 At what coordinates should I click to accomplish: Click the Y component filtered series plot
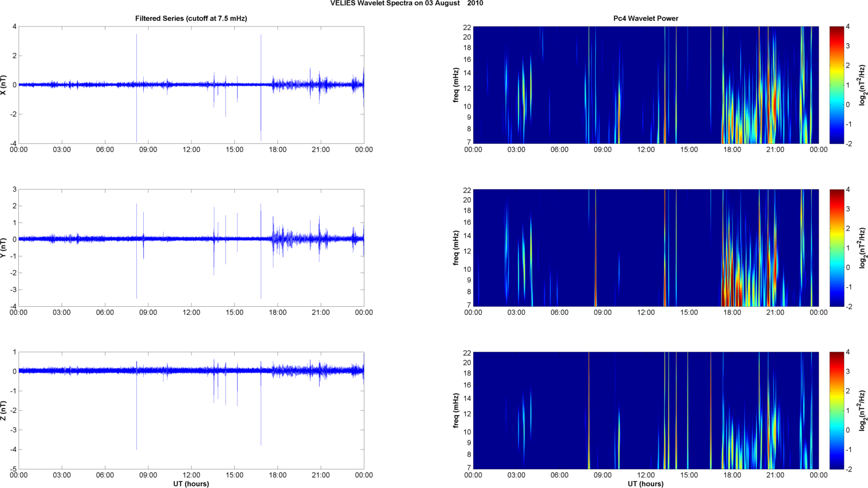coord(191,248)
